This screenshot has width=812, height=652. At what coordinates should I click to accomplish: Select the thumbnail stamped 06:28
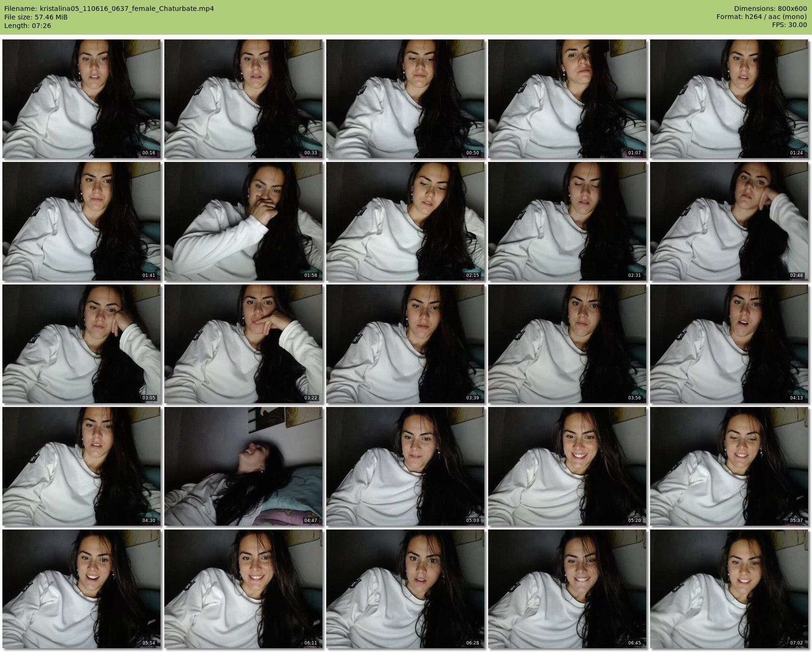(406, 588)
